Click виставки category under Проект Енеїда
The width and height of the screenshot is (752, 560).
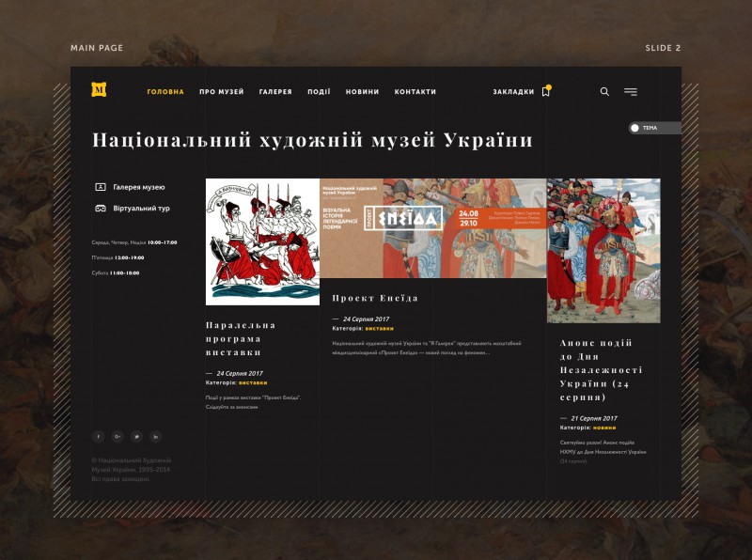pyautogui.click(x=380, y=329)
